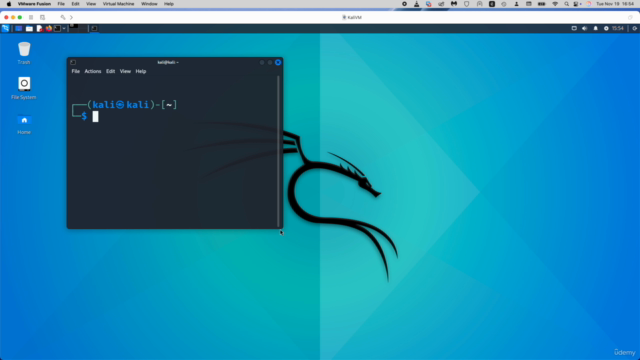Click the Kali logout icon at panel end
The height and width of the screenshot is (360, 640).
tap(634, 28)
